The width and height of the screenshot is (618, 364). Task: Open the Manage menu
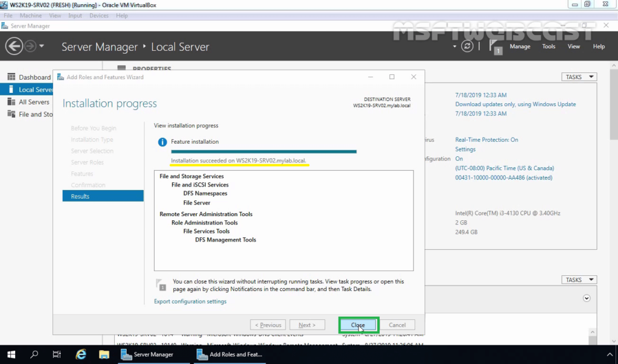[520, 46]
